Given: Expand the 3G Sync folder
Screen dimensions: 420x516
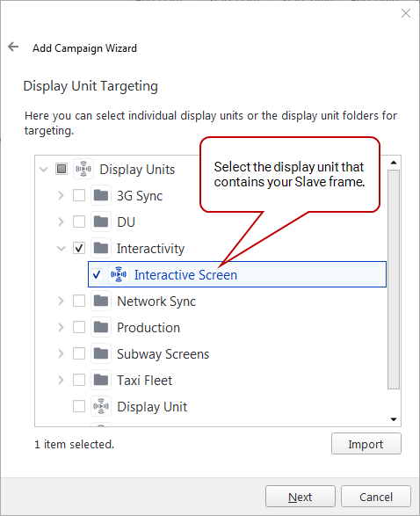Looking at the screenshot, I should click(x=61, y=195).
